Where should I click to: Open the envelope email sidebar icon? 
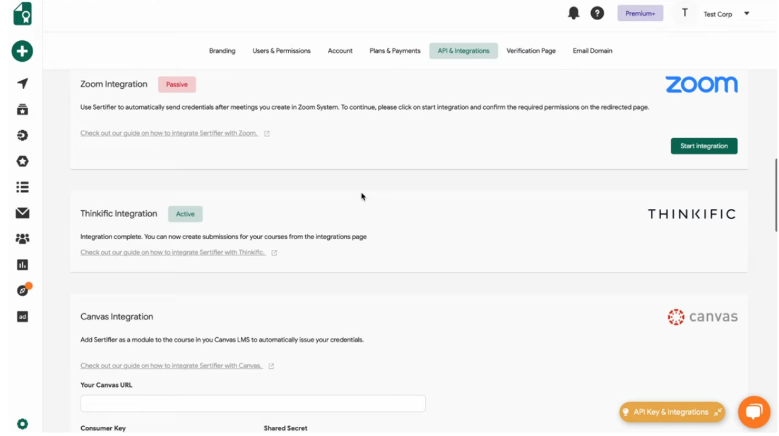(x=22, y=213)
